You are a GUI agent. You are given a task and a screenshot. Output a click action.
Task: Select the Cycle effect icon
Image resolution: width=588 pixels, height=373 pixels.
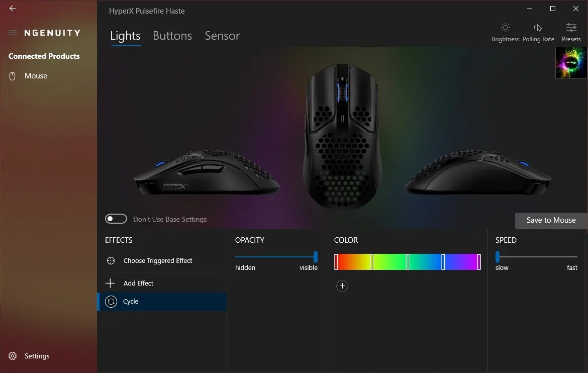[x=111, y=301]
